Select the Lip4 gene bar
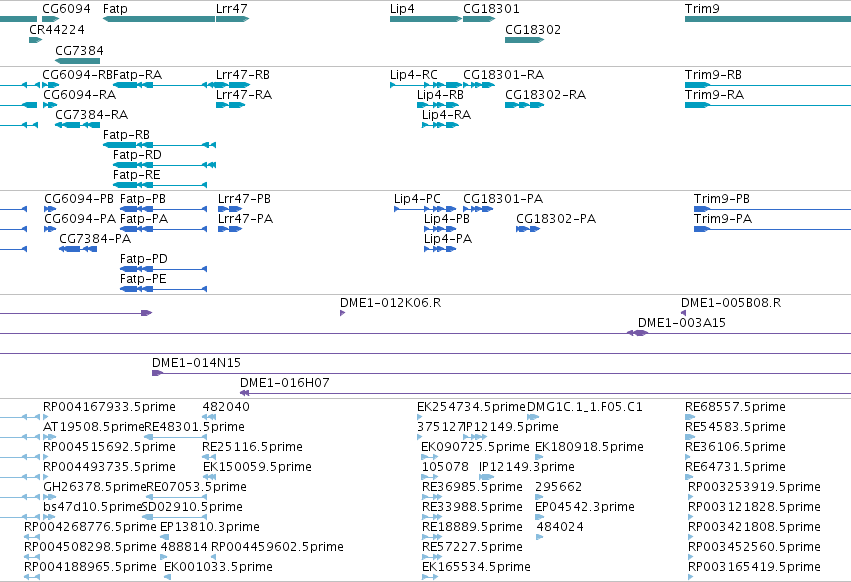Image resolution: width=851 pixels, height=582 pixels. coord(426,19)
